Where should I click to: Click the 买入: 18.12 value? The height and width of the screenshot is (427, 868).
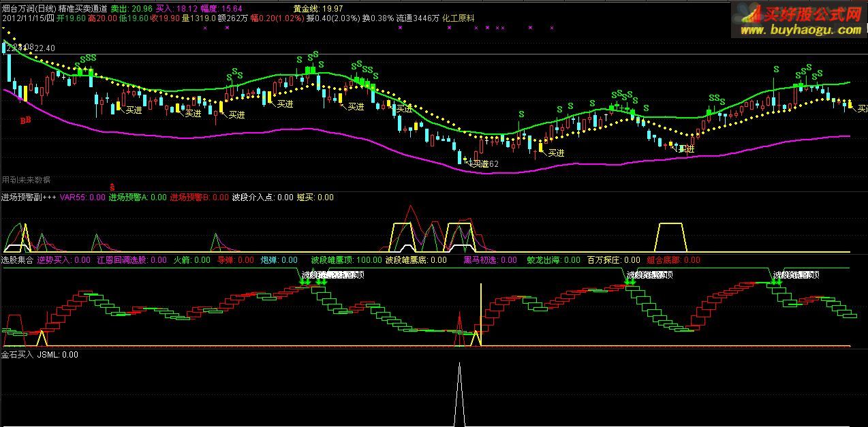click(177, 9)
